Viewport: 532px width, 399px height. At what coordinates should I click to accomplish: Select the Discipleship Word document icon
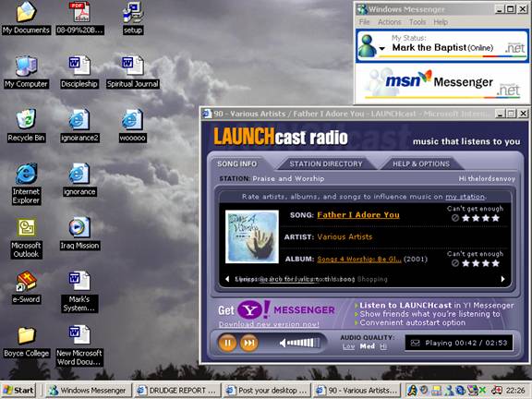[x=79, y=72]
